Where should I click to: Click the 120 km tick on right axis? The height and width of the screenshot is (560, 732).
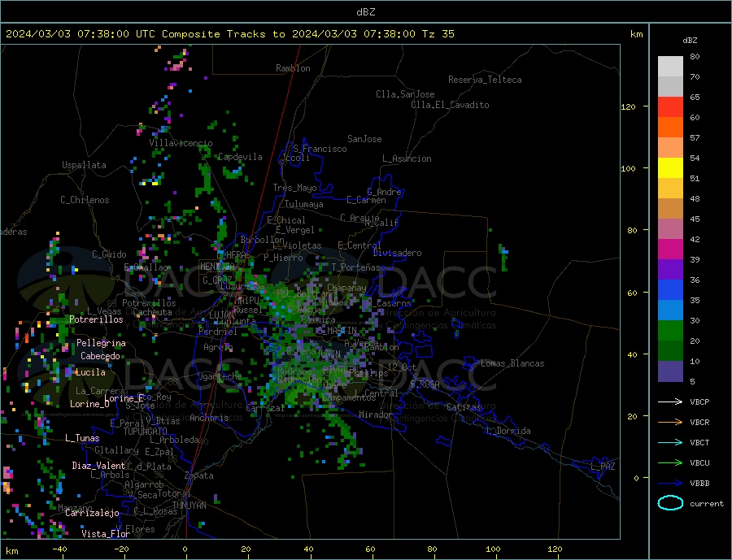point(629,106)
